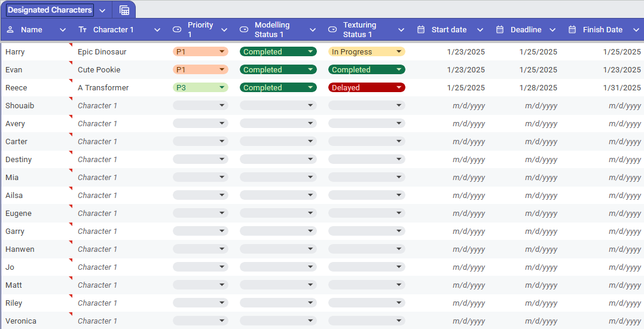644x329 pixels.
Task: Change Evan's P1 priority chip
Action: (x=200, y=69)
